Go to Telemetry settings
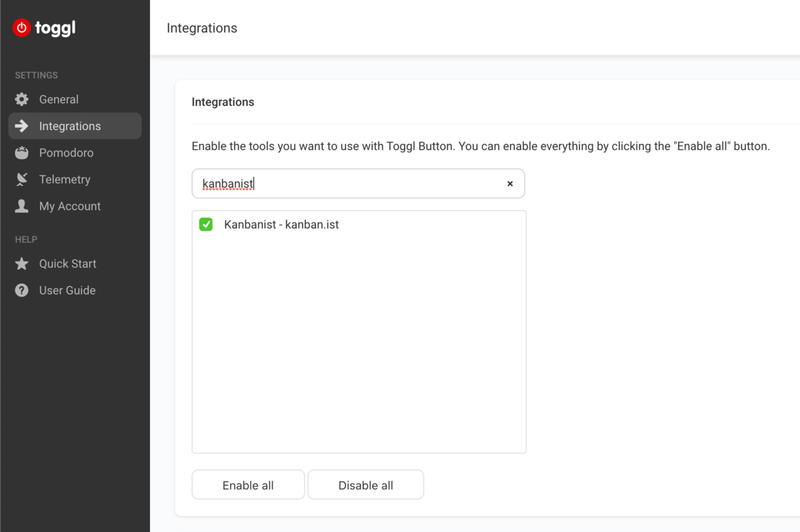The width and height of the screenshot is (800, 532). click(75, 179)
